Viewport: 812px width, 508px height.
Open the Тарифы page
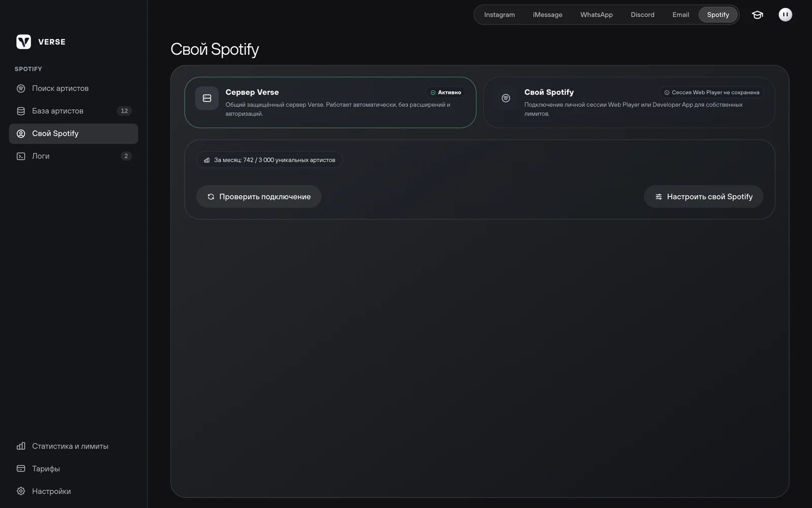[74, 468]
